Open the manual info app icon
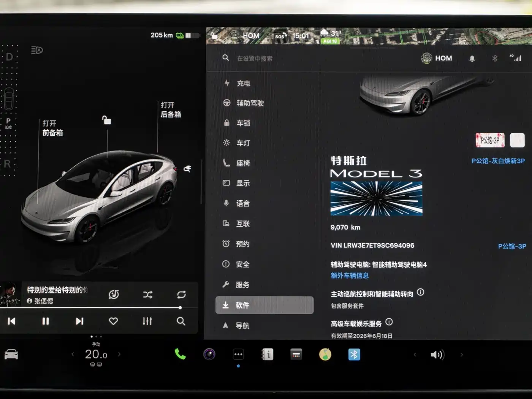This screenshot has width=532, height=399. 267,355
